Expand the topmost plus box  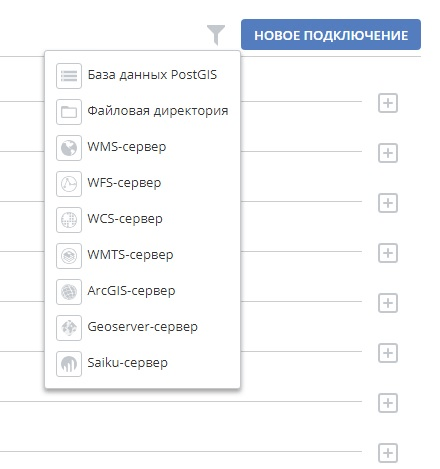(x=388, y=103)
